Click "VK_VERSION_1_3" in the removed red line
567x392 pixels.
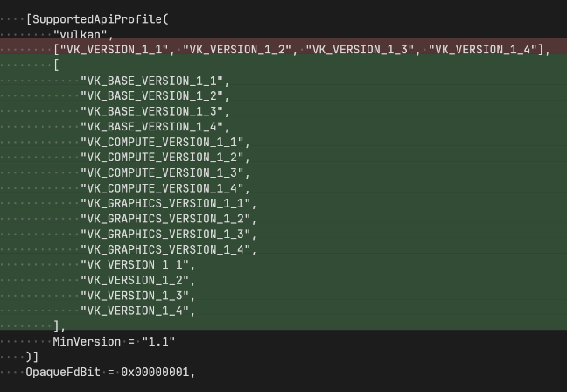[x=359, y=49]
